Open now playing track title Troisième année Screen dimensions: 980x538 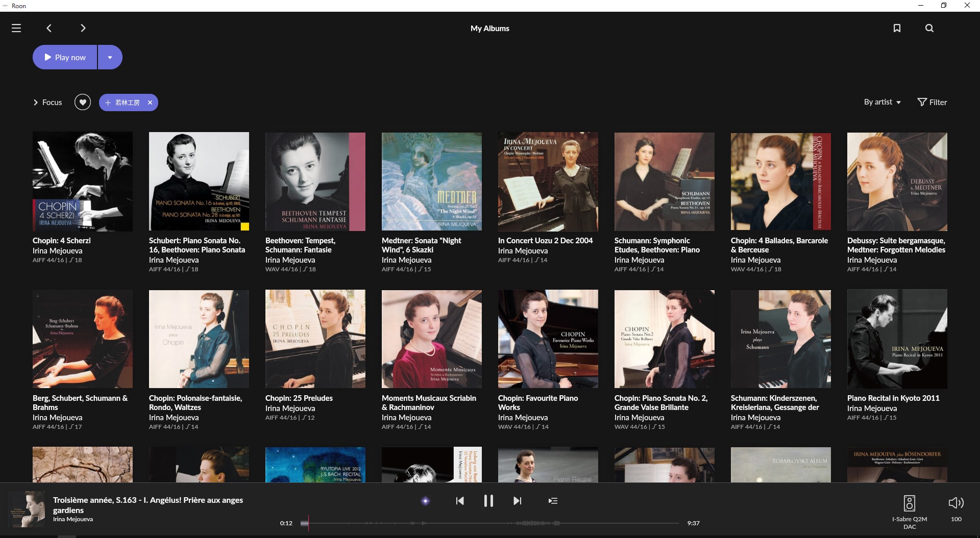click(x=148, y=505)
